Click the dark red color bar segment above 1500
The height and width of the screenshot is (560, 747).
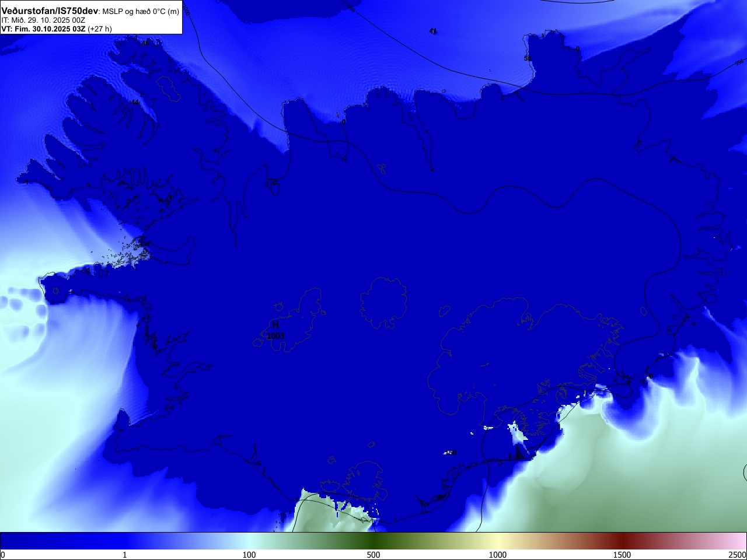(622, 541)
